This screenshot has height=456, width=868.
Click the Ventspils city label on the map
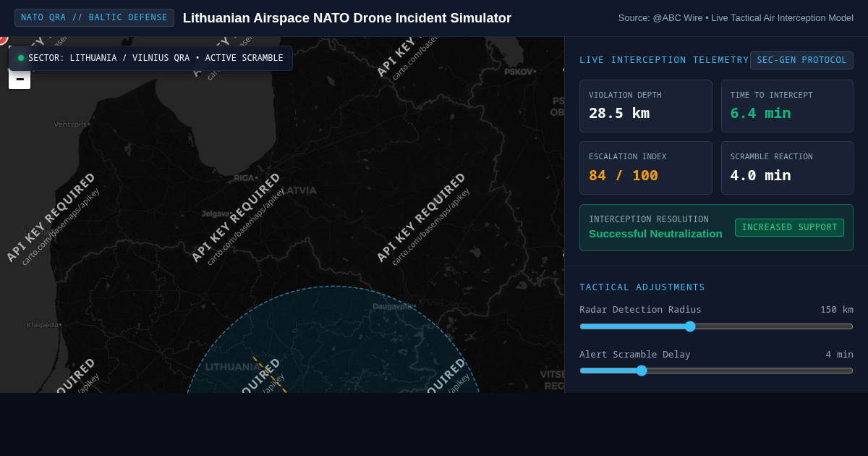pos(72,124)
